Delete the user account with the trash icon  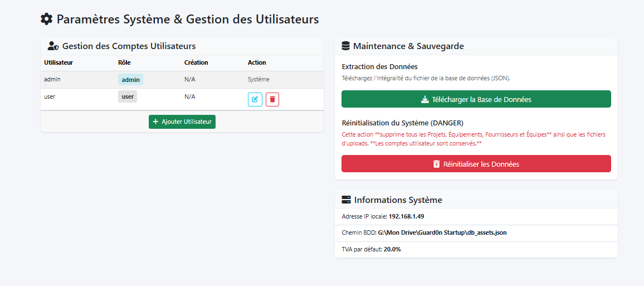272,99
